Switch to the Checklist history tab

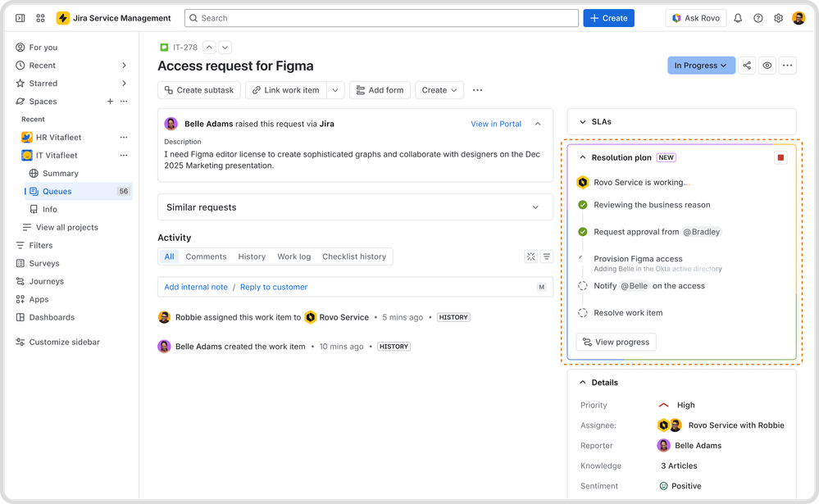pos(354,257)
